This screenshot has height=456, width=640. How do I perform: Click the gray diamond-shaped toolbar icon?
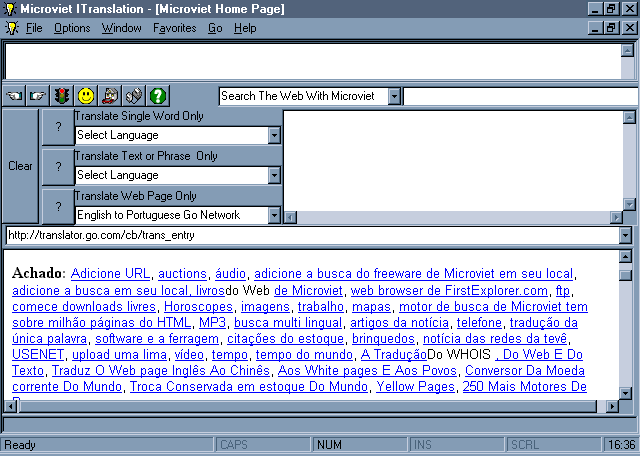[x=134, y=96]
